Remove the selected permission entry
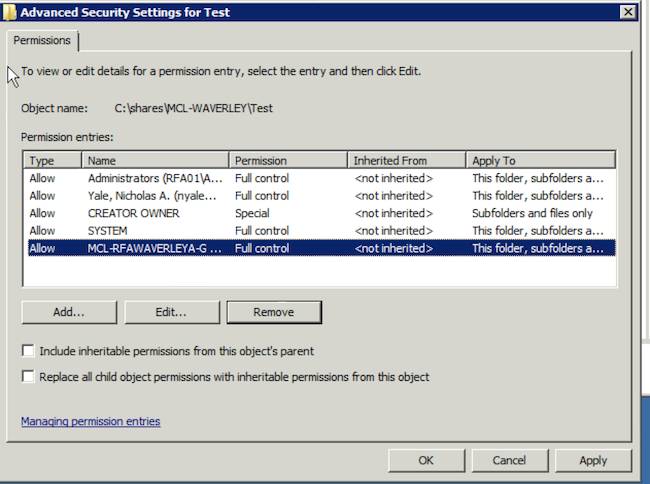Screen dimensions: 650x484 pyautogui.click(x=274, y=312)
